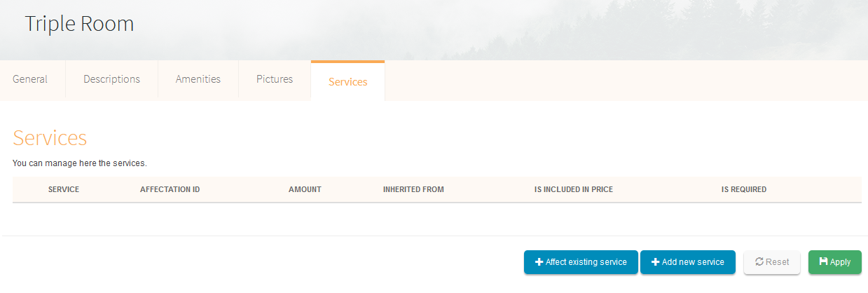Click the plus icon on Affect existing service

point(539,262)
